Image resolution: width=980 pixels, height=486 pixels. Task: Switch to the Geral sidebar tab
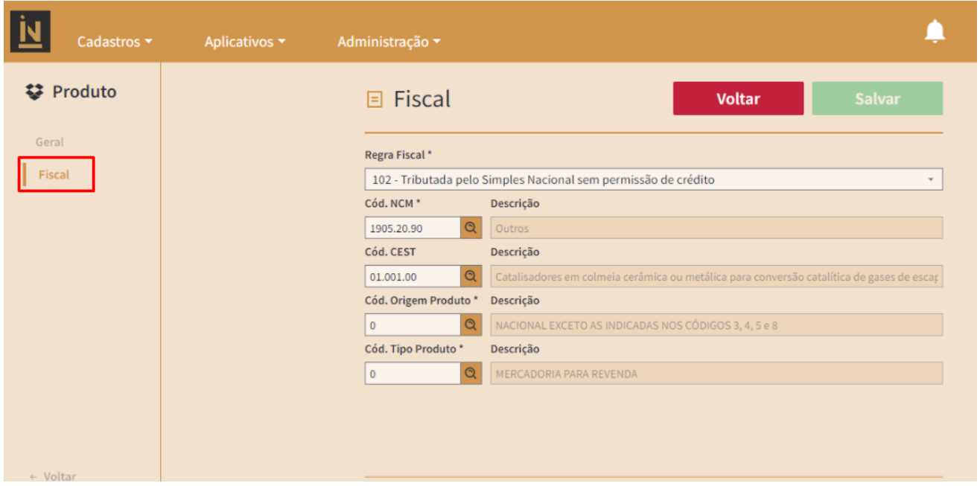[50, 141]
